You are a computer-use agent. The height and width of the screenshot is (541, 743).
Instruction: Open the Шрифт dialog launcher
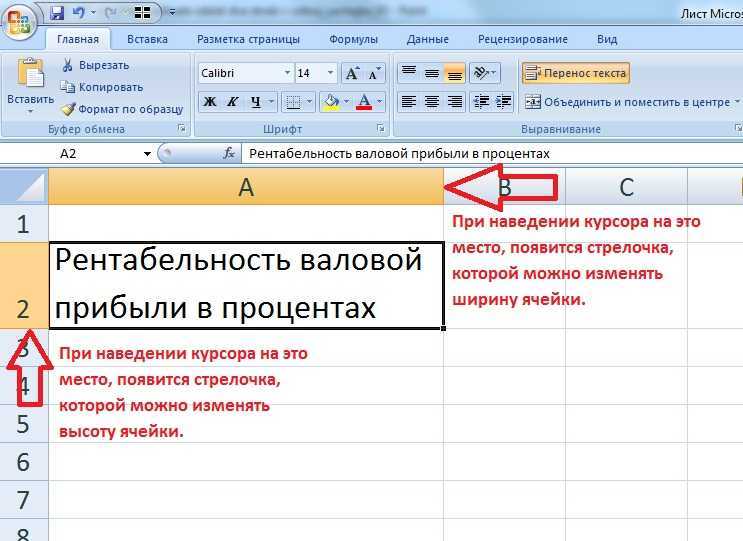click(x=381, y=128)
